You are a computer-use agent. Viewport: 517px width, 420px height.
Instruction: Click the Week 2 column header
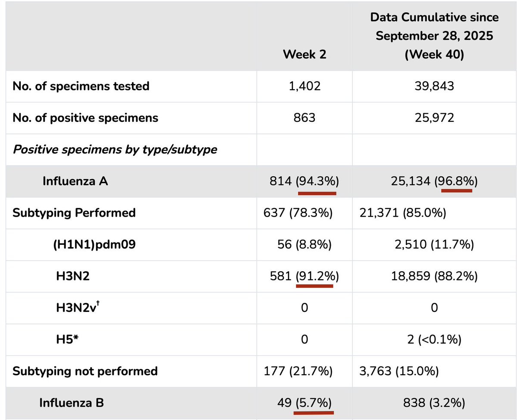click(305, 55)
